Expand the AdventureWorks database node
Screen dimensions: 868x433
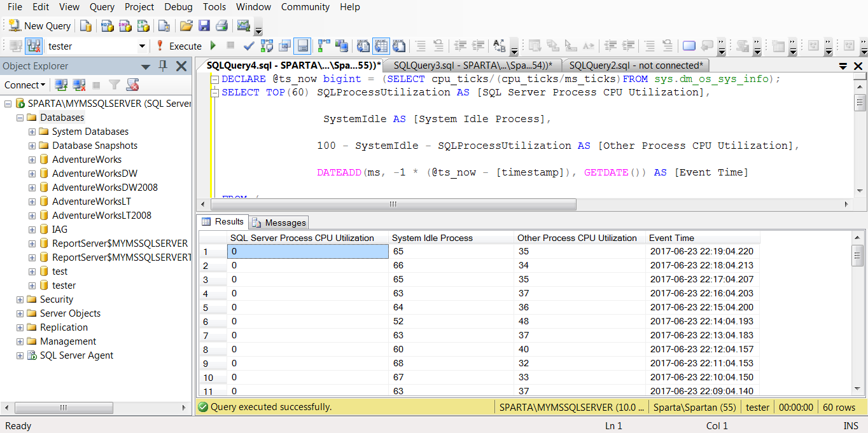pyautogui.click(x=32, y=160)
